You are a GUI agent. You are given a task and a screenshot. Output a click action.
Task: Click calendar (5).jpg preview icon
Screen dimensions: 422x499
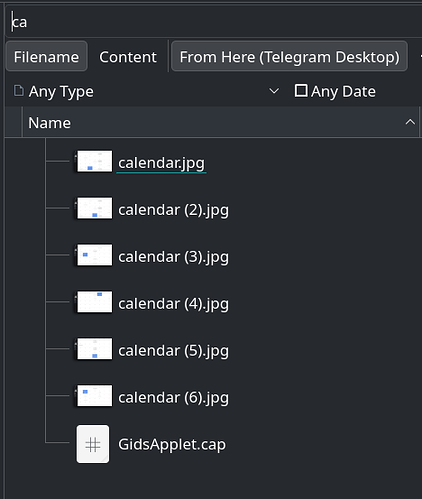point(94,349)
